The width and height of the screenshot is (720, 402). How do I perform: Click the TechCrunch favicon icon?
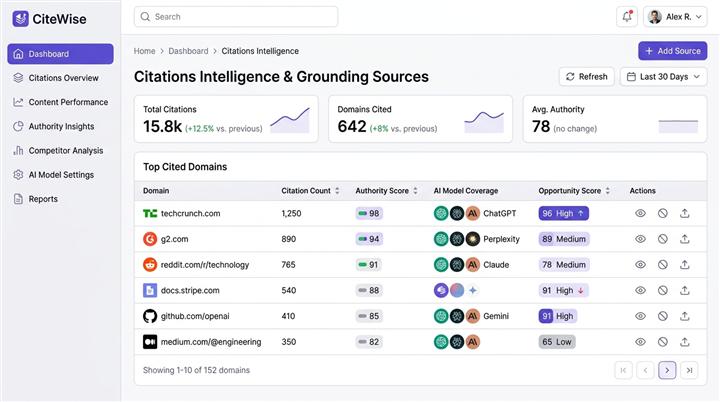(x=150, y=213)
